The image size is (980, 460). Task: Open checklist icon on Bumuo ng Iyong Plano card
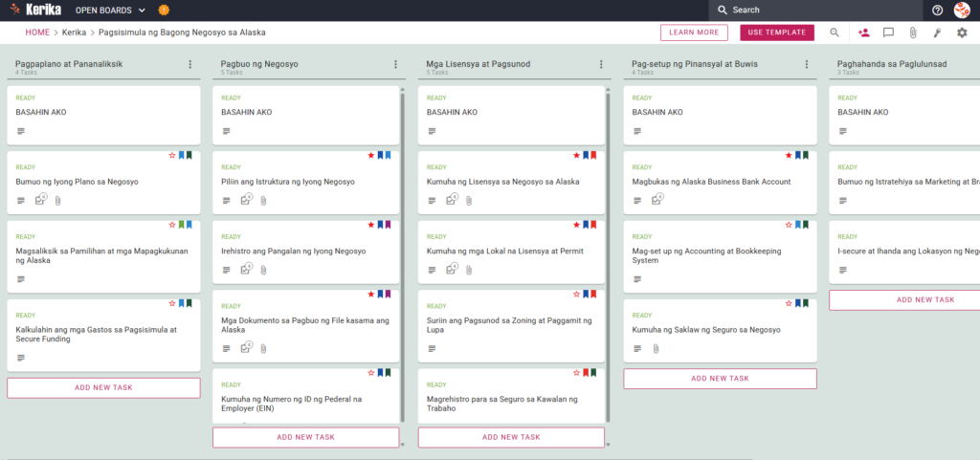click(40, 200)
